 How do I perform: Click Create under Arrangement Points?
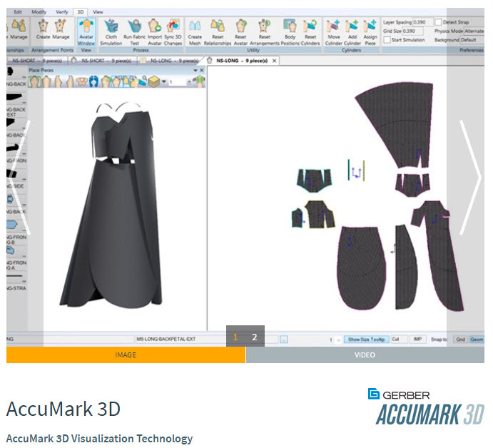coord(43,30)
